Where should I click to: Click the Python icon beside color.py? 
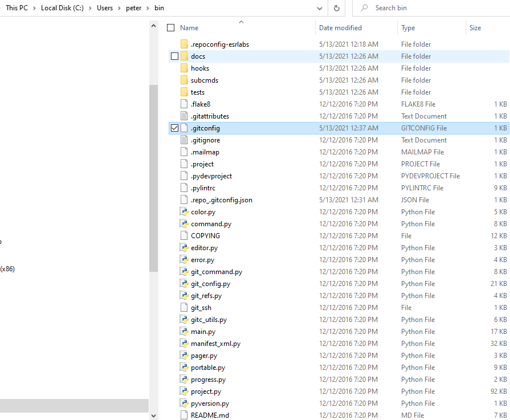184,212
